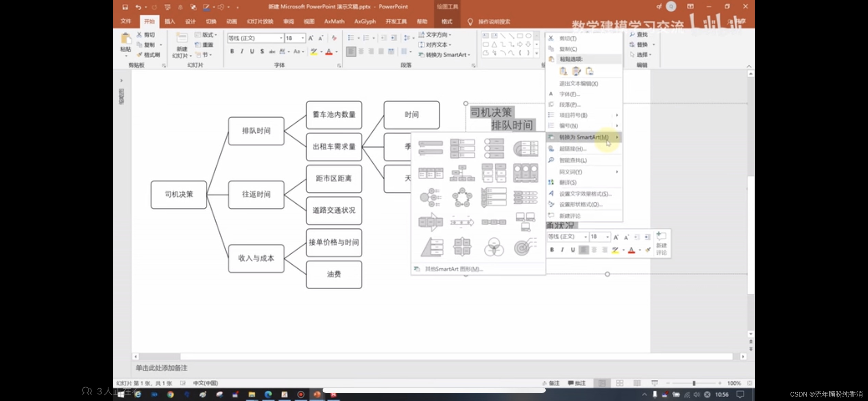Click the 粘贴 paste button in the ribbon
This screenshot has height=401, width=868.
click(126, 45)
